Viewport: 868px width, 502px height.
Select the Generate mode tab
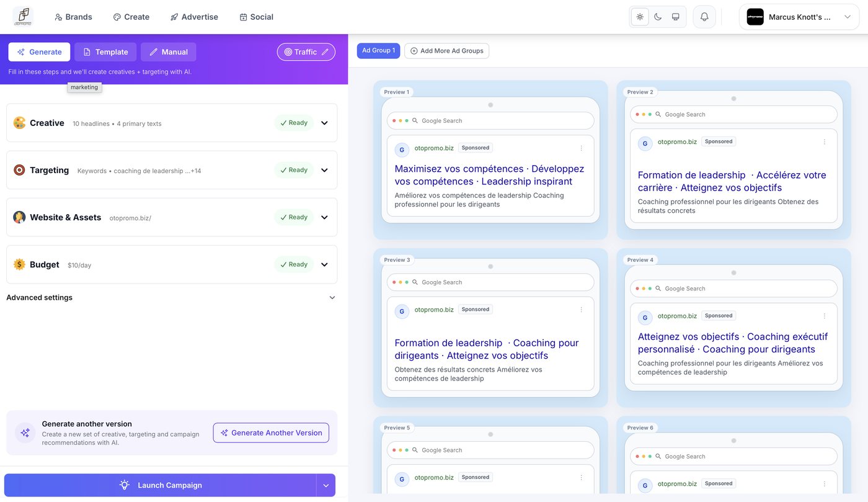(x=39, y=52)
